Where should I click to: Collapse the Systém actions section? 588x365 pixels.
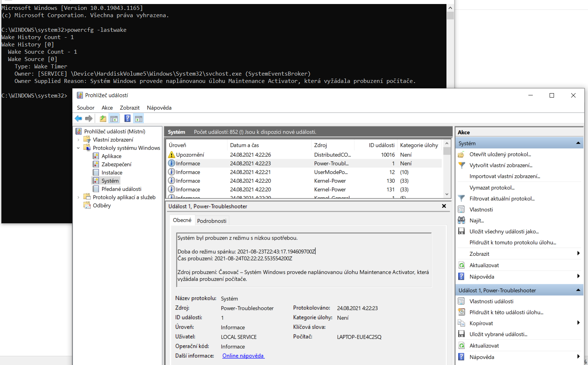[x=578, y=143]
